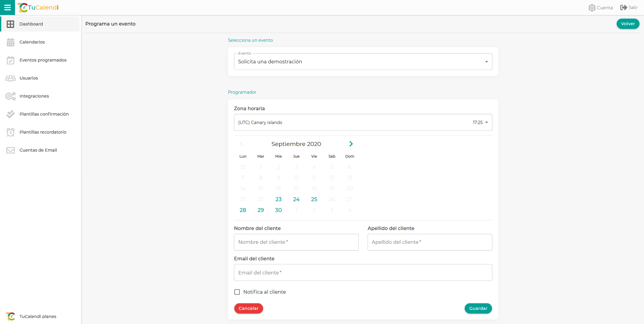The image size is (644, 324).
Task: Open the Evento dropdown
Action: [363, 62]
